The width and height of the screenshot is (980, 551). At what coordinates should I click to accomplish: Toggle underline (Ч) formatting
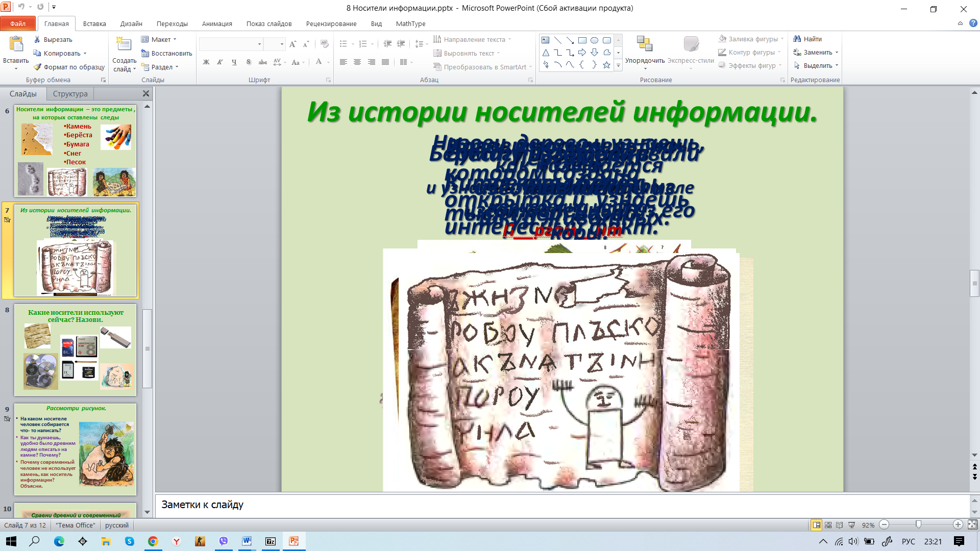coord(234,62)
